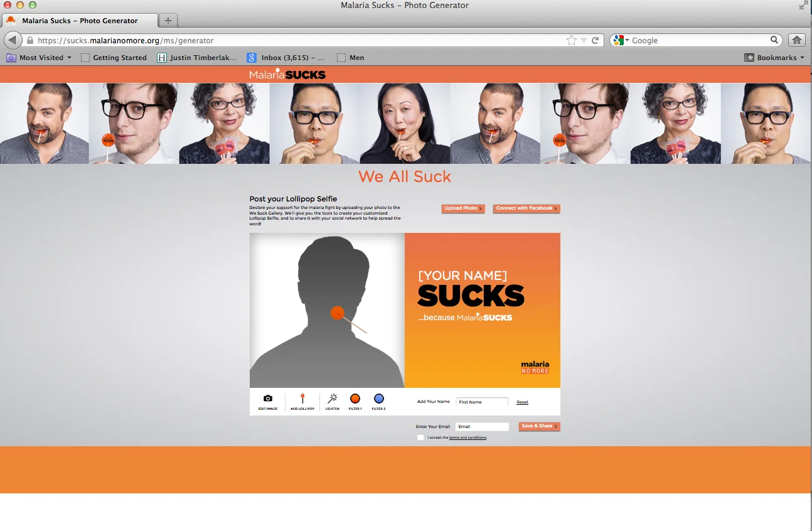Image resolution: width=812 pixels, height=531 pixels.
Task: Click Connect with Facebook button
Action: (526, 208)
